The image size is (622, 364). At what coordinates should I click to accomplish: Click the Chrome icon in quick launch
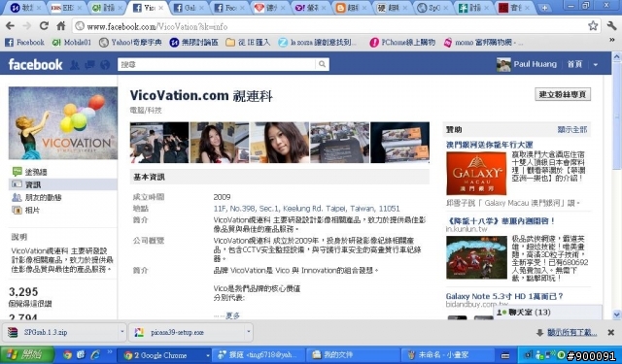click(x=67, y=355)
